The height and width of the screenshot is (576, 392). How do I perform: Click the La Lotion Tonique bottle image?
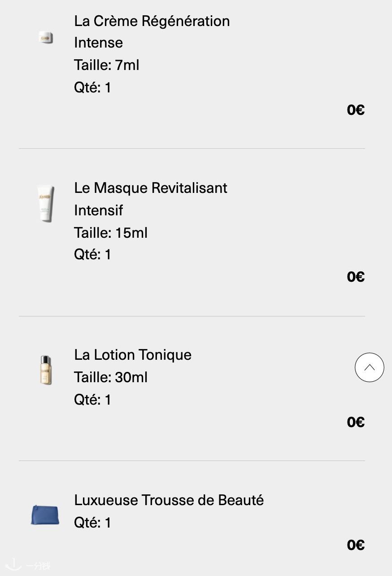click(x=46, y=370)
